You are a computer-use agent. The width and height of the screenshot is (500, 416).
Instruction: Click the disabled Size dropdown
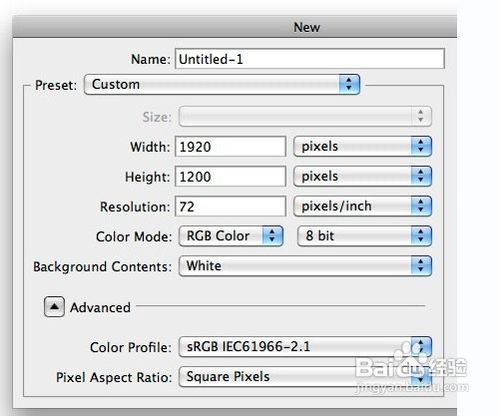[305, 116]
